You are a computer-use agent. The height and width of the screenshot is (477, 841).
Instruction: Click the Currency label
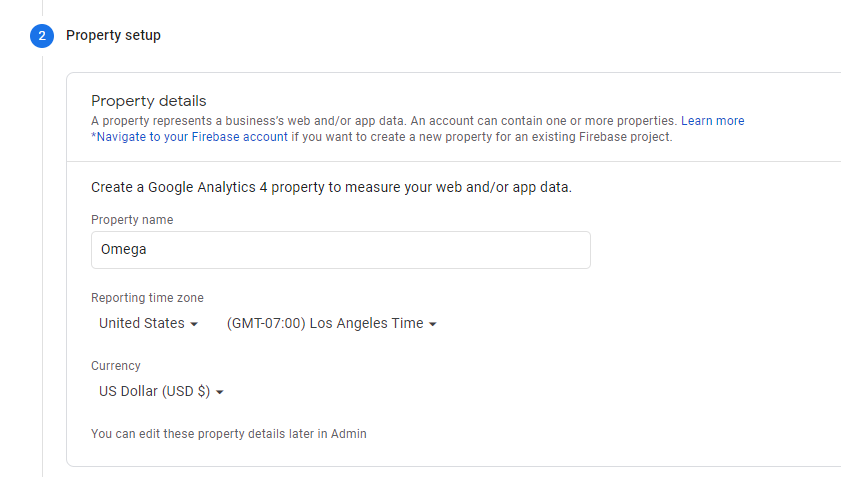click(x=116, y=366)
